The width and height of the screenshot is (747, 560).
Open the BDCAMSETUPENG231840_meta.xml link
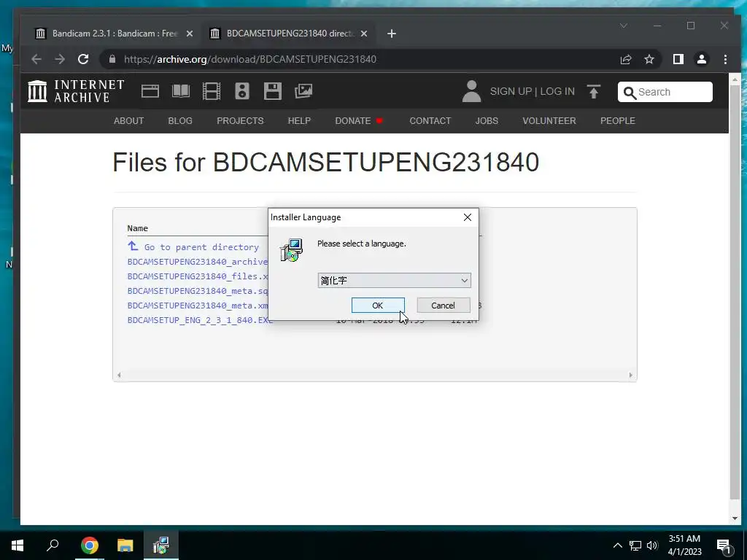(198, 306)
